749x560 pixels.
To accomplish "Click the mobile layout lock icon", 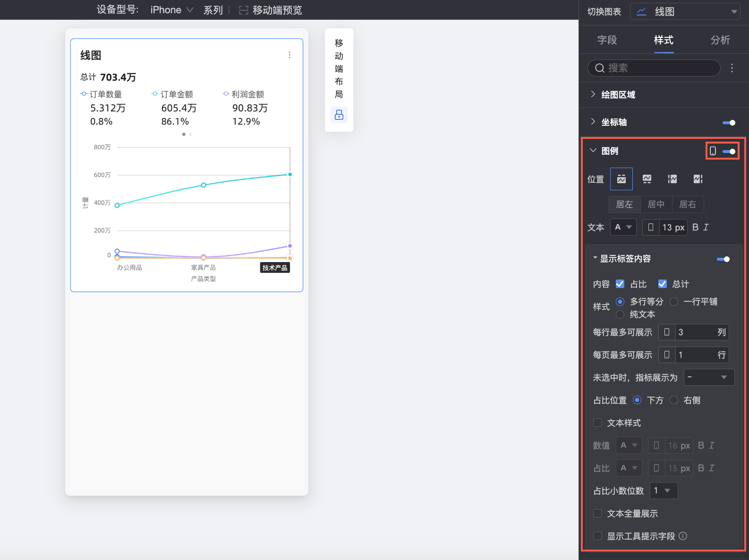I will 339,115.
